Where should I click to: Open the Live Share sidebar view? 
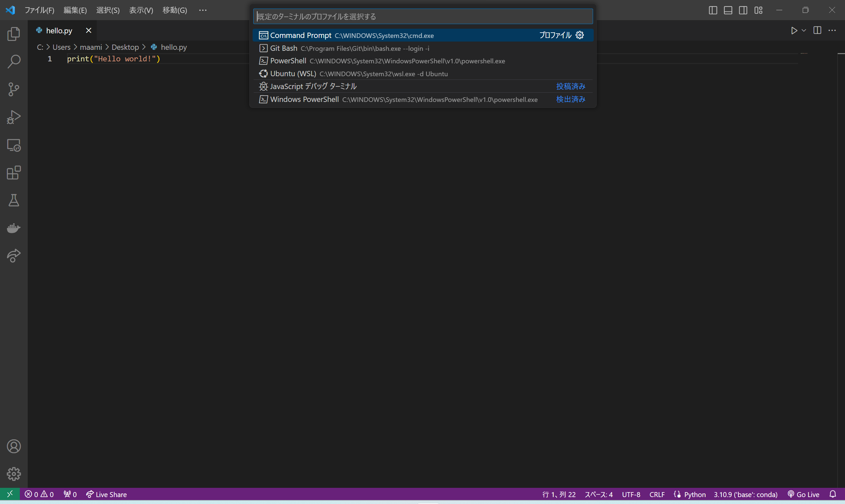[14, 256]
